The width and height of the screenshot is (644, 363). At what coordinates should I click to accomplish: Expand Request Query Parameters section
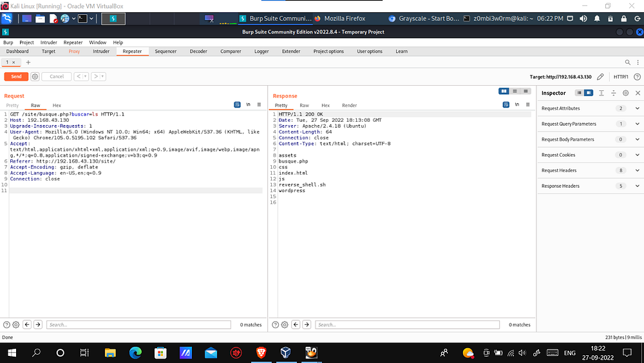pyautogui.click(x=637, y=124)
